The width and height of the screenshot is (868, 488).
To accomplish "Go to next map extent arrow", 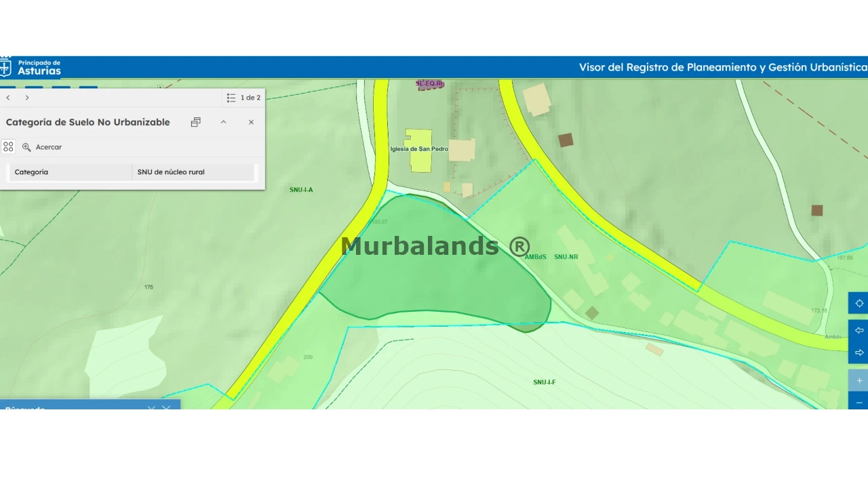I will 859,352.
